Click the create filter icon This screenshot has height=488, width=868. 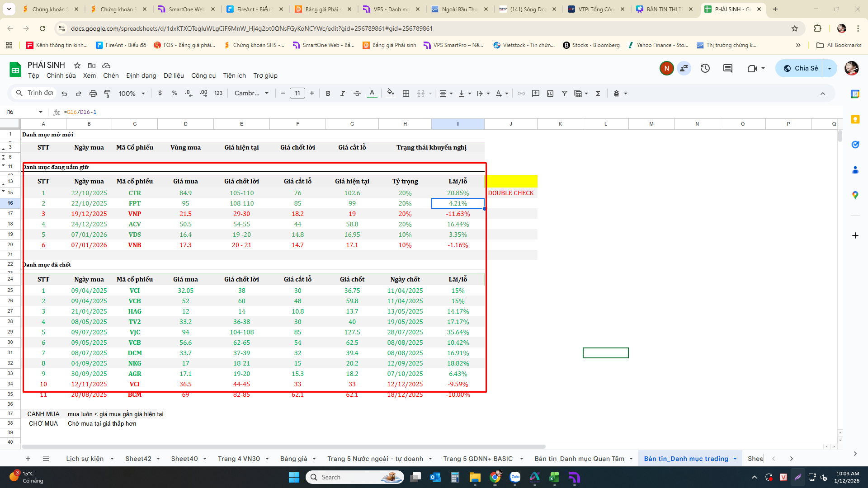565,94
